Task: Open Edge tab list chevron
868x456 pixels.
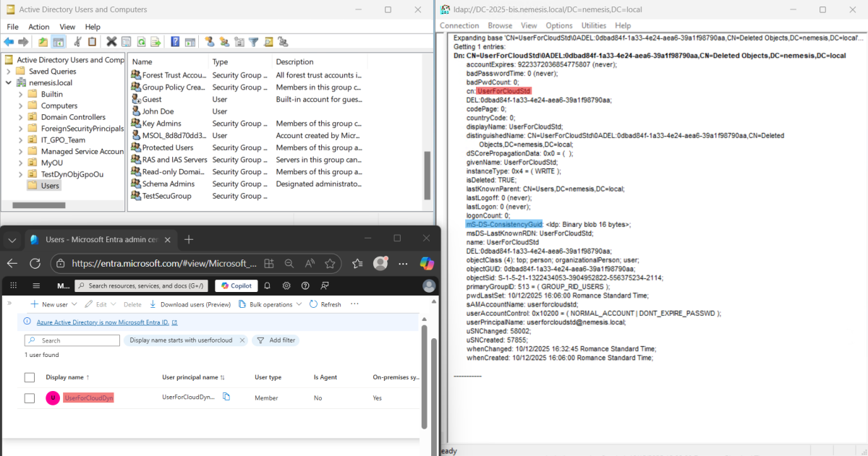Action: (x=12, y=239)
